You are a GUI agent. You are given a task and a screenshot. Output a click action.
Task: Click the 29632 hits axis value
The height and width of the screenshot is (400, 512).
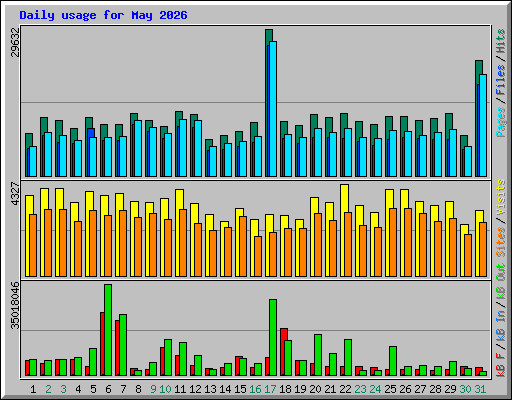pos(15,42)
